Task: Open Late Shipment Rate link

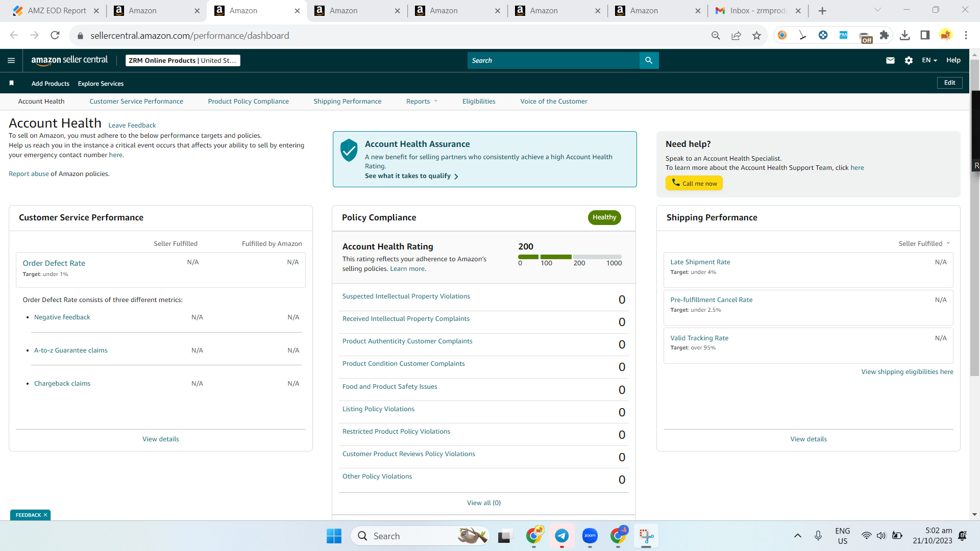Action: pos(700,262)
